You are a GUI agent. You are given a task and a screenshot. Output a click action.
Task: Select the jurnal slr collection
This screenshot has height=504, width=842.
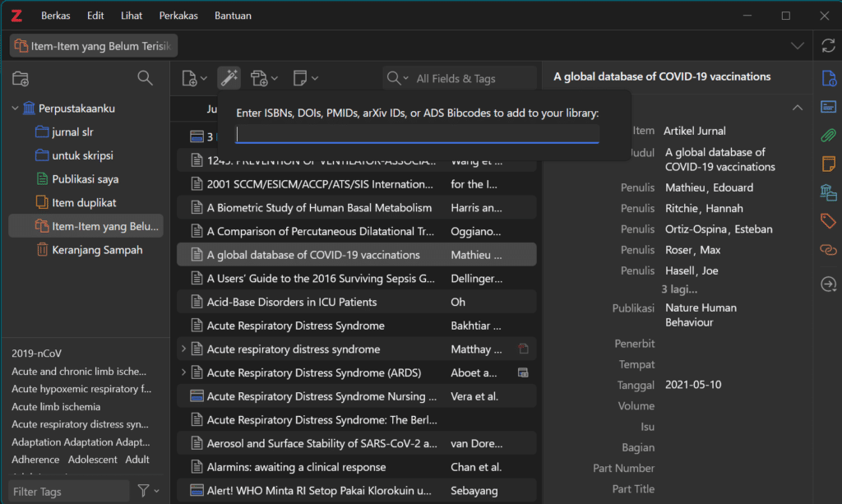pyautogui.click(x=72, y=132)
